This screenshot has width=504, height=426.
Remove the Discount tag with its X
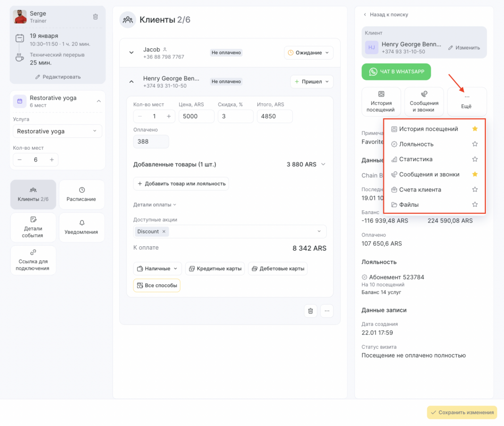(x=164, y=231)
